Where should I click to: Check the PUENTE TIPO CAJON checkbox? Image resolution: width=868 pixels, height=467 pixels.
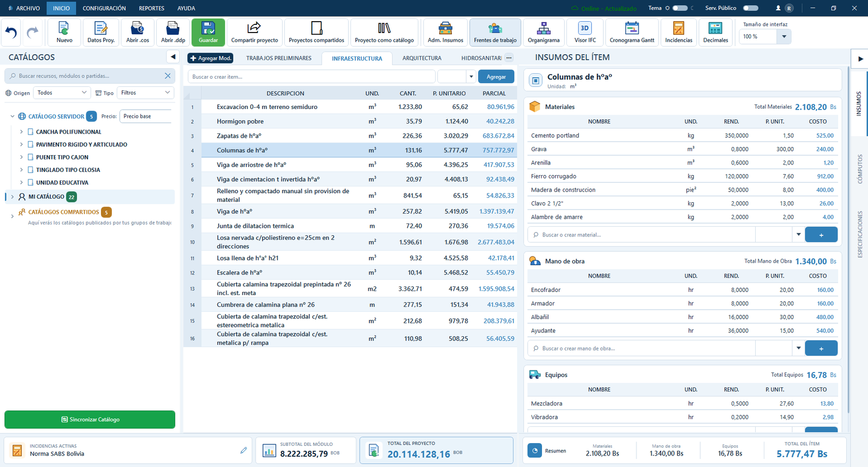pos(30,157)
